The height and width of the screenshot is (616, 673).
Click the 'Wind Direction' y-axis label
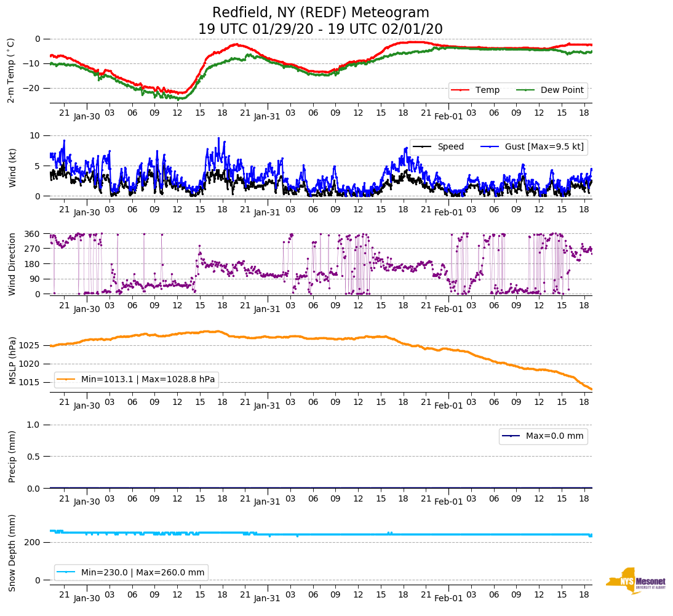coord(11,264)
